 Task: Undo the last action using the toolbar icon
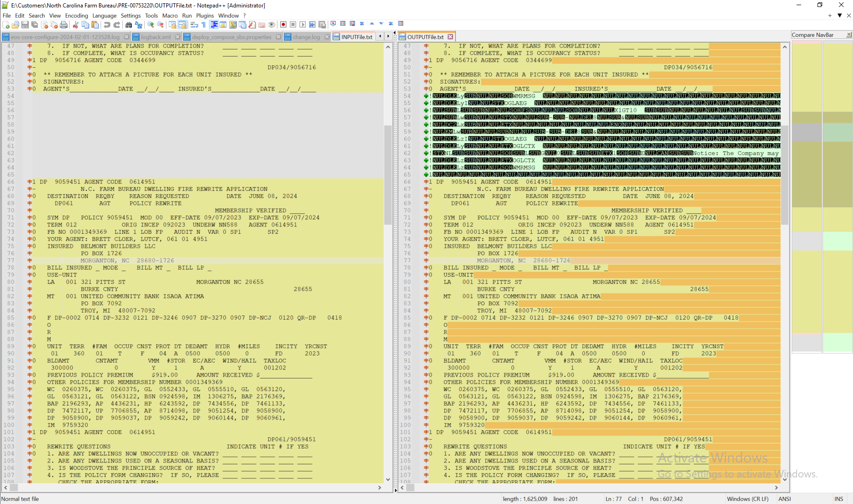[107, 24]
